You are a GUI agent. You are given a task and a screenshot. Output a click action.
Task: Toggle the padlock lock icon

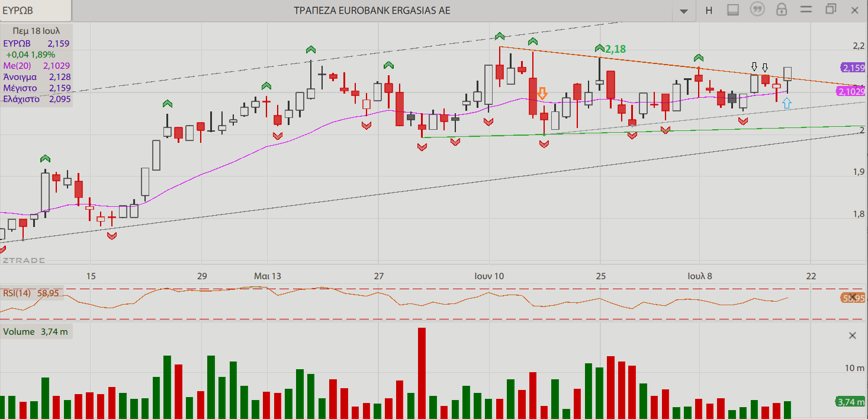point(782,9)
